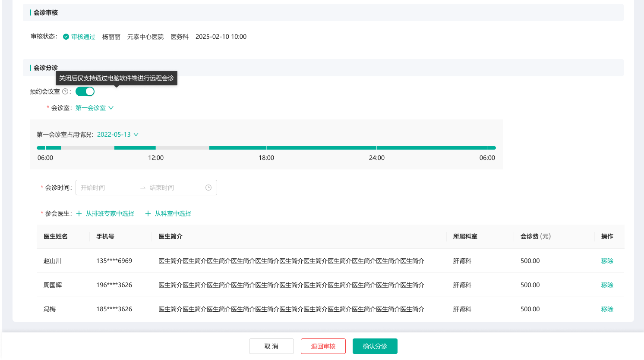Toggle off the 预约会议室 switch

(x=85, y=91)
